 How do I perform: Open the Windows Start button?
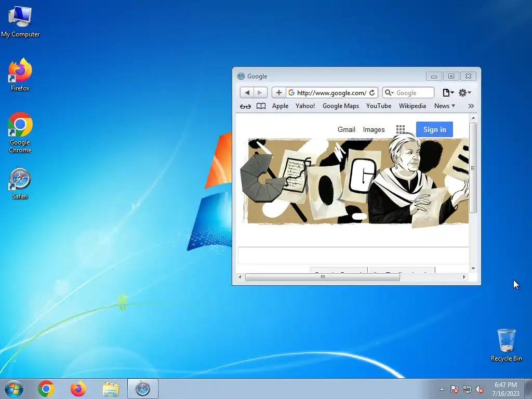point(14,389)
